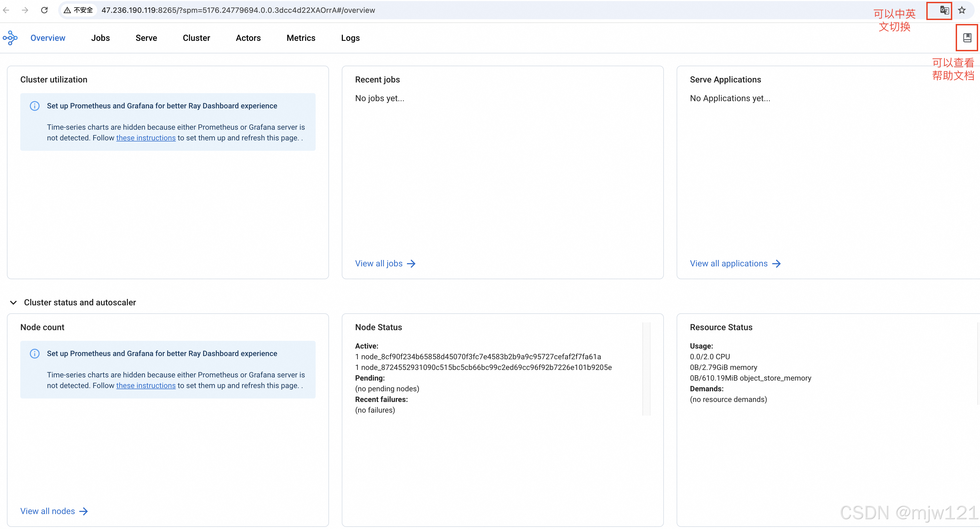Click these instructions link in Cluster utilization
Image resolution: width=980 pixels, height=529 pixels.
coord(146,138)
